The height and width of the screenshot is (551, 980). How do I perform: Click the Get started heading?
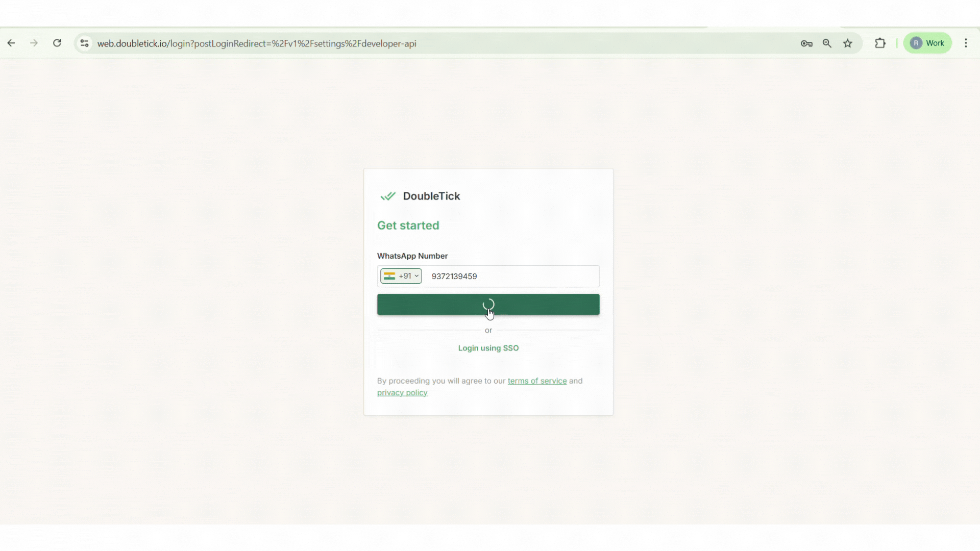pos(408,226)
